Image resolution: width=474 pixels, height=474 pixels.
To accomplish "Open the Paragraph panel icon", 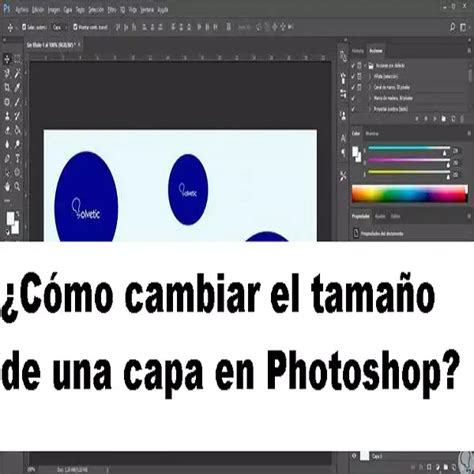I will pos(343,153).
